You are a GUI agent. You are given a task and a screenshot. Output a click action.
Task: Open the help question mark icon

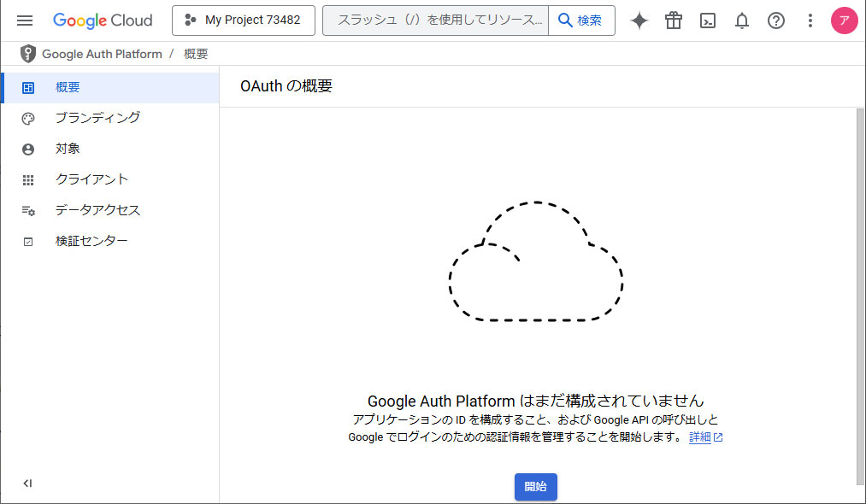[x=776, y=21]
